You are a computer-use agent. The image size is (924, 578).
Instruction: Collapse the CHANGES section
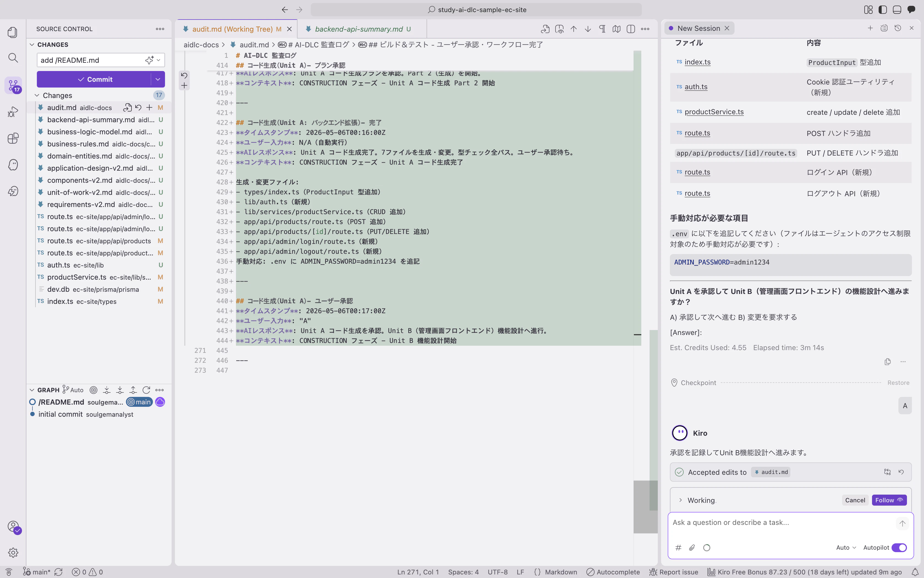click(32, 45)
